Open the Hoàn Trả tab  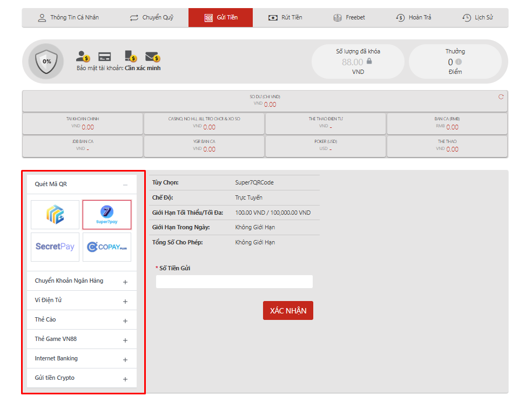point(414,18)
